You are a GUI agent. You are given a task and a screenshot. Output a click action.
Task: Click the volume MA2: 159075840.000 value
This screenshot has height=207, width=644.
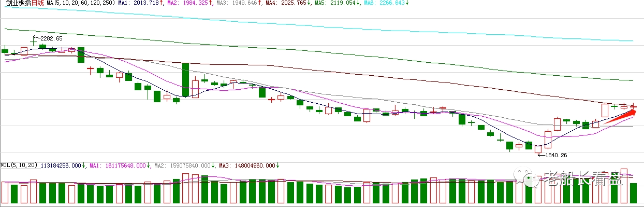coord(182,166)
